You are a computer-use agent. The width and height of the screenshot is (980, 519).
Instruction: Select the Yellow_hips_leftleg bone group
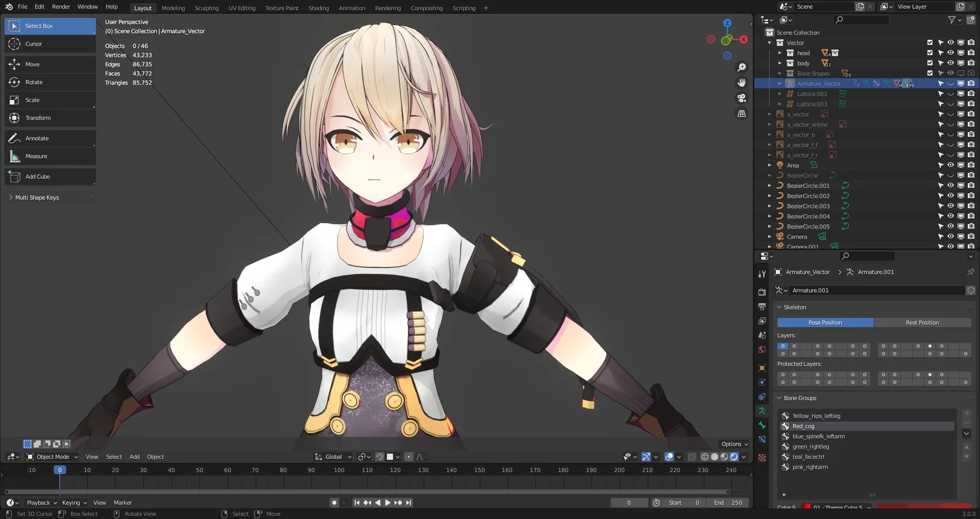pyautogui.click(x=867, y=416)
